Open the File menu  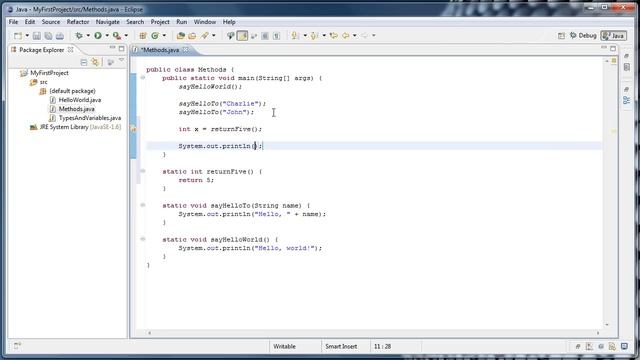(13, 22)
